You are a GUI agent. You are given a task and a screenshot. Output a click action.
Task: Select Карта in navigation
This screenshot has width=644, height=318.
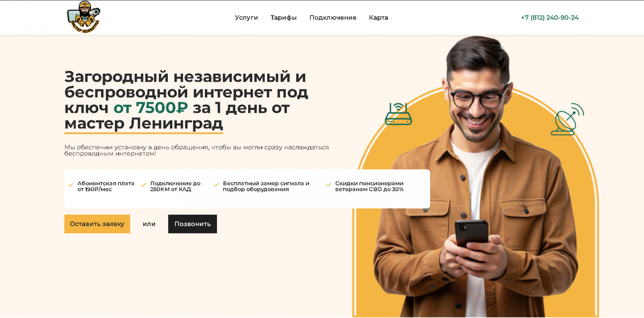[x=378, y=18]
